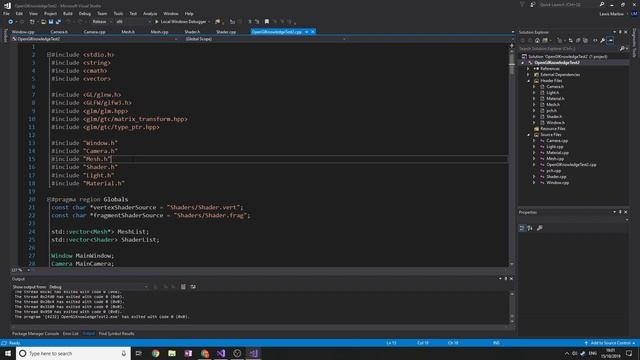The height and width of the screenshot is (360, 640).
Task: Click Solution Explorer search magnifier icon
Action: [622, 49]
